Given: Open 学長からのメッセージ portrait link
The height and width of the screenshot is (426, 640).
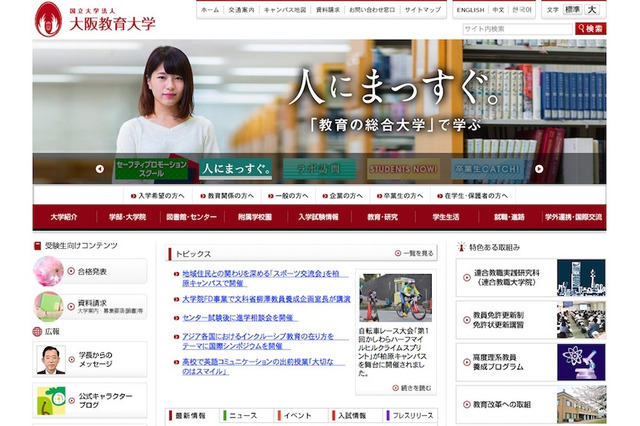Looking at the screenshot, I should click(x=90, y=359).
